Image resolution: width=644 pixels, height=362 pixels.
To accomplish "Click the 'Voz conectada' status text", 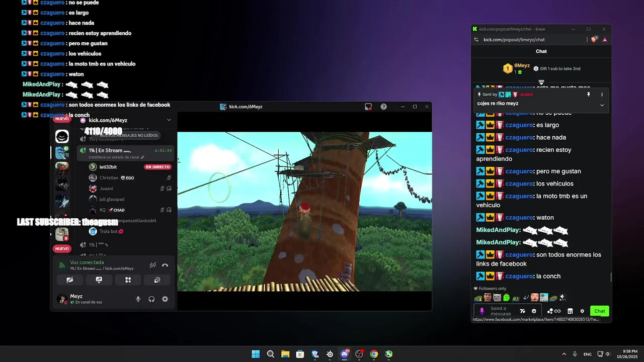I will (87, 262).
